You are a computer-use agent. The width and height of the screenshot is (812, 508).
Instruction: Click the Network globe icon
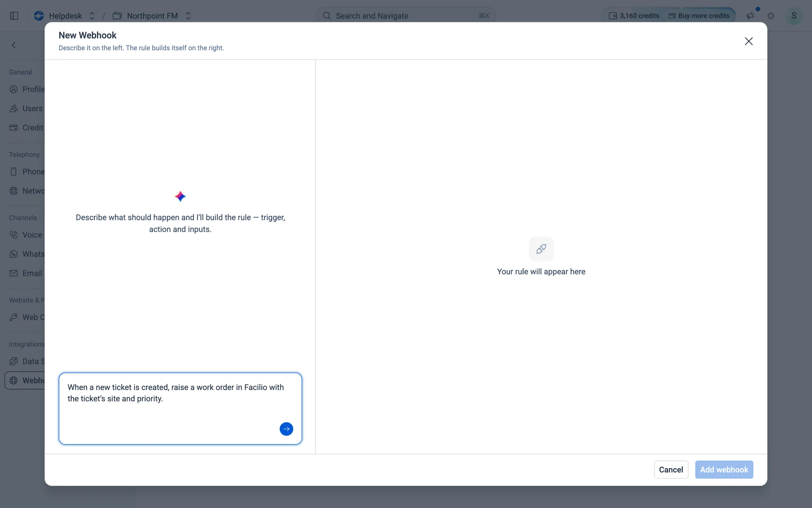pos(14,191)
